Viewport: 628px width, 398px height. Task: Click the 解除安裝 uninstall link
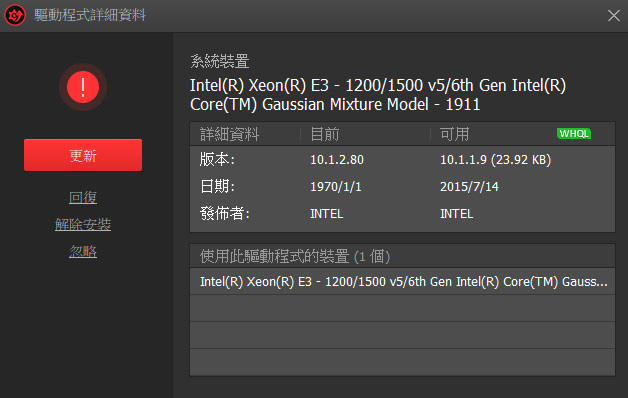pyautogui.click(x=83, y=225)
